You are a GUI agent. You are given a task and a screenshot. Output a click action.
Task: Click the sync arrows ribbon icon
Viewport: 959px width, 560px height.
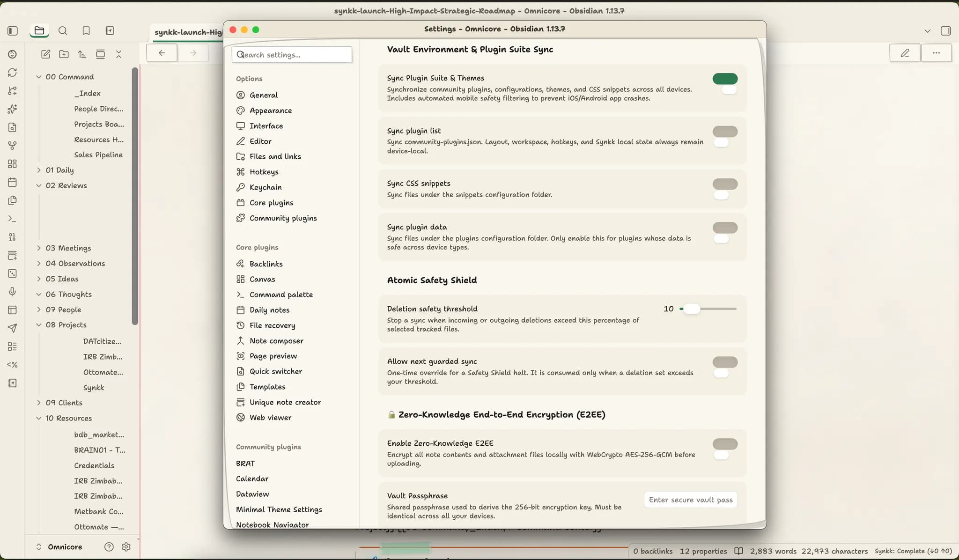[13, 73]
